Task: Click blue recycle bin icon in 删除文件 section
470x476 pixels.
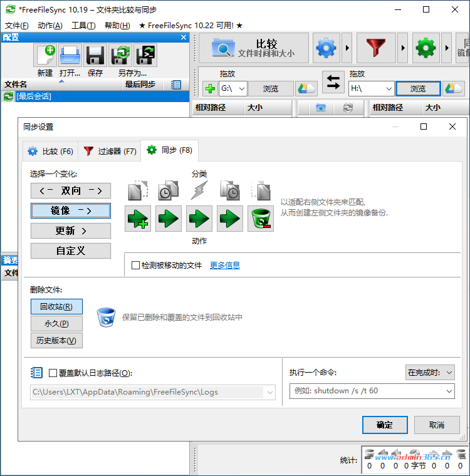Action: click(106, 318)
